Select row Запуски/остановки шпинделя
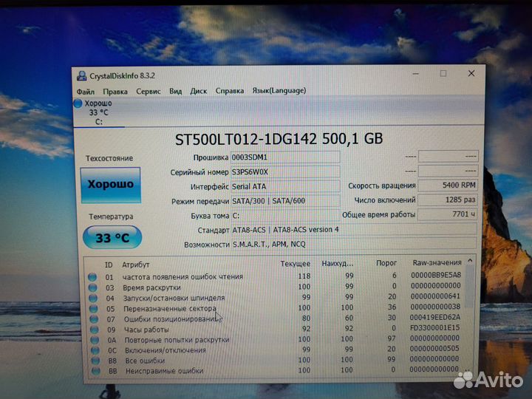532x399 pixels. (275, 298)
